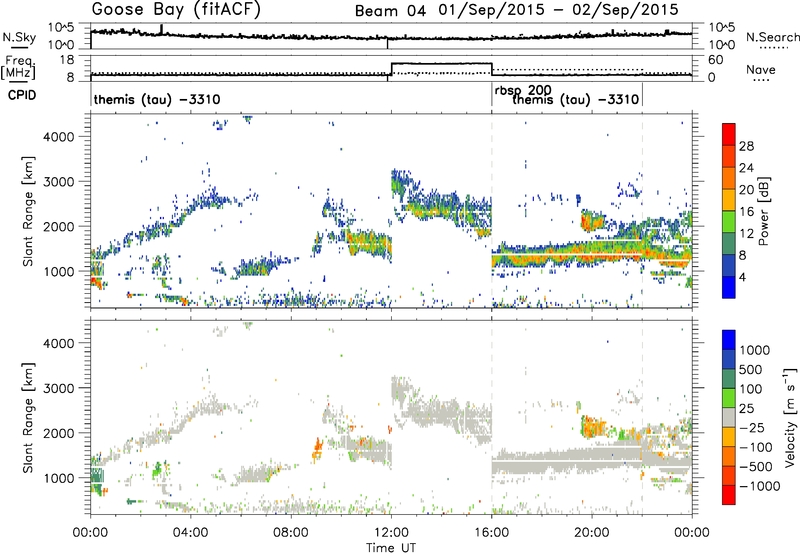Click the "Goose Bay (fitACF)" plot title
The width and height of the screenshot is (800, 554).
pos(176,10)
